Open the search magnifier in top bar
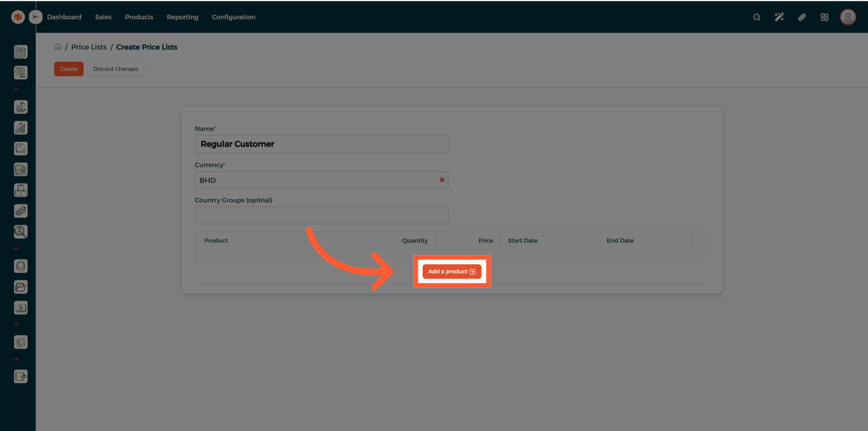868x431 pixels. [x=756, y=17]
